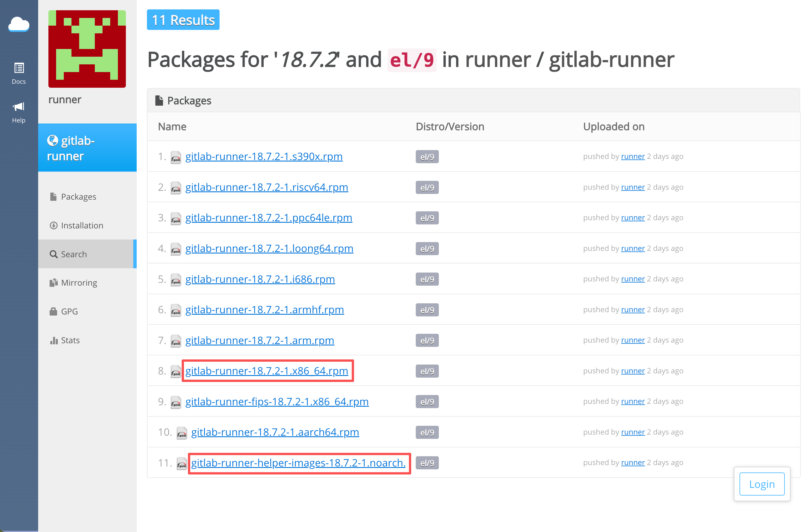The width and height of the screenshot is (811, 532).
Task: Open gitlab-runner-fips x86_64 rpm link
Action: 277,401
